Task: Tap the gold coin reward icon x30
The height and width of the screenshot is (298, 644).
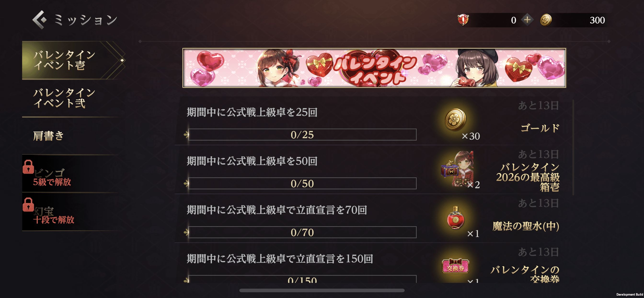Action: [455, 120]
